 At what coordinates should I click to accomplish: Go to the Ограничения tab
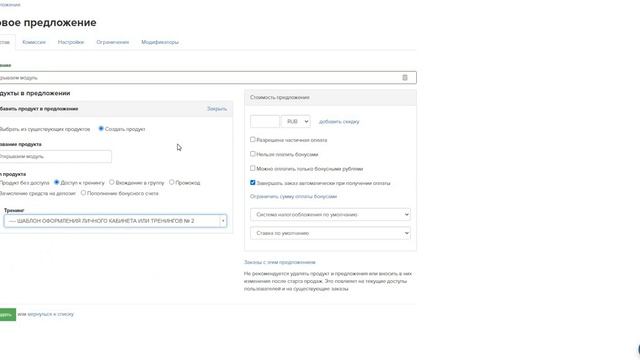tap(113, 42)
